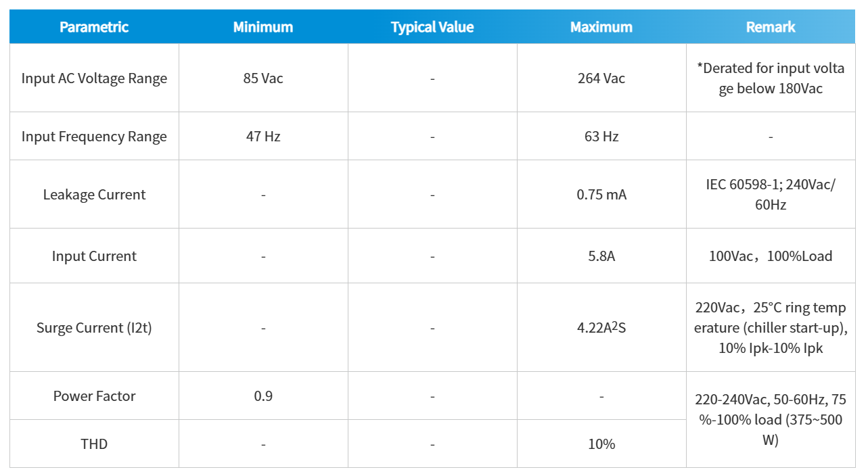Screen dimensions: 868x476
Task: Select the Input AC Voltage Range cell
Action: (x=94, y=78)
